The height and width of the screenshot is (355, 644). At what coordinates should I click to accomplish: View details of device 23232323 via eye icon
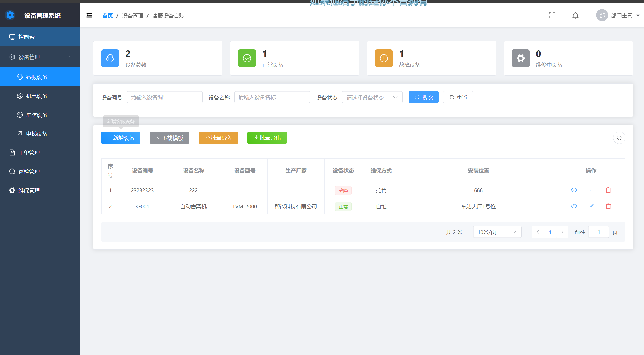click(574, 190)
